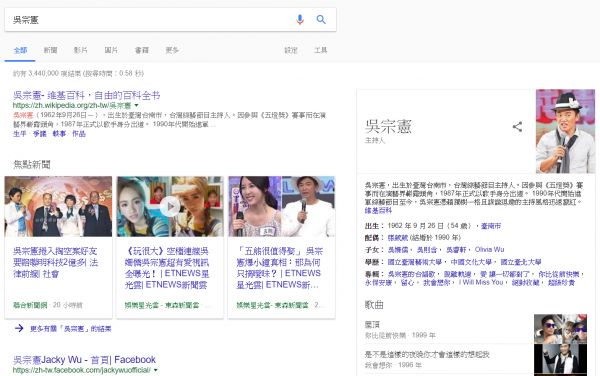Open the I Will Miss You album link
The width and height of the screenshot is (600, 376).
[481, 282]
